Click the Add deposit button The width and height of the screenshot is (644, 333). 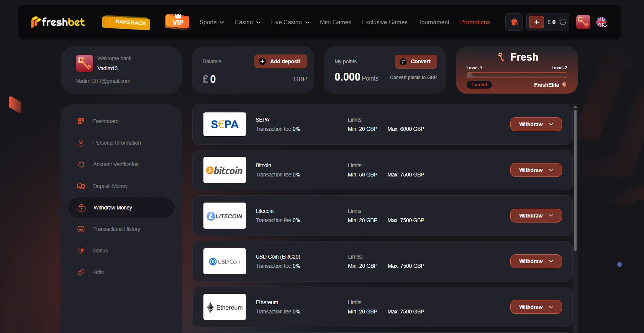click(280, 61)
